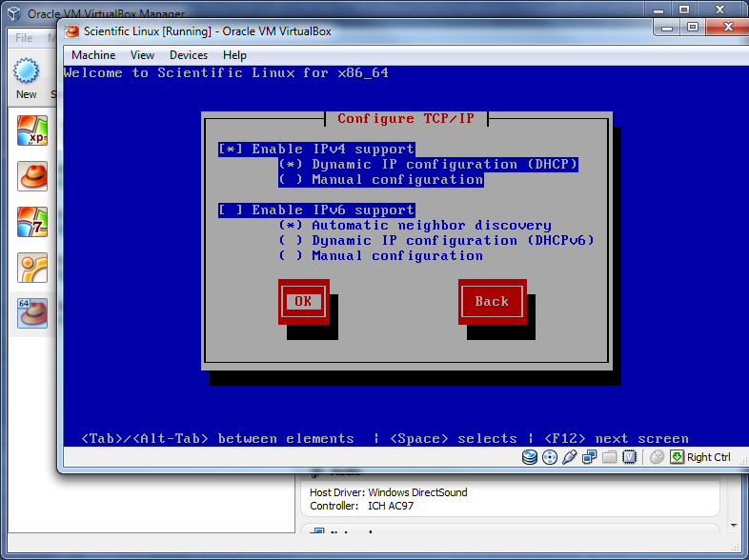749x560 pixels.
Task: Click Host Driver: Windows DirectSound text
Action: point(389,492)
